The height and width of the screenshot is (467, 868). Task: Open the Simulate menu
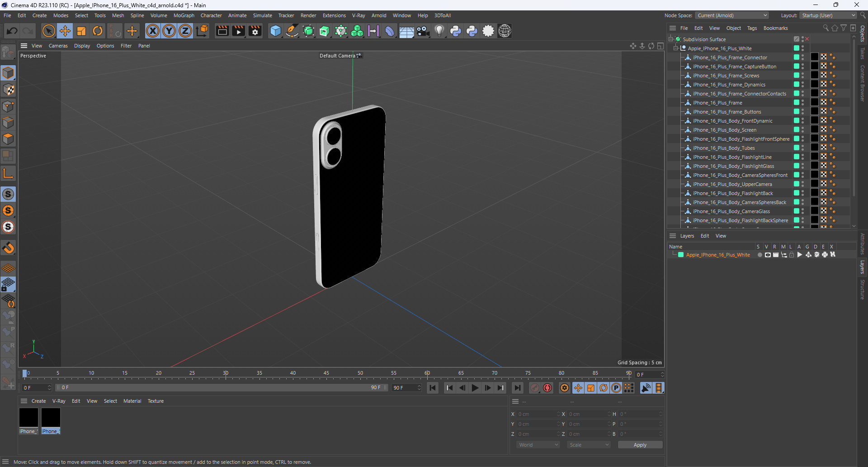[262, 15]
